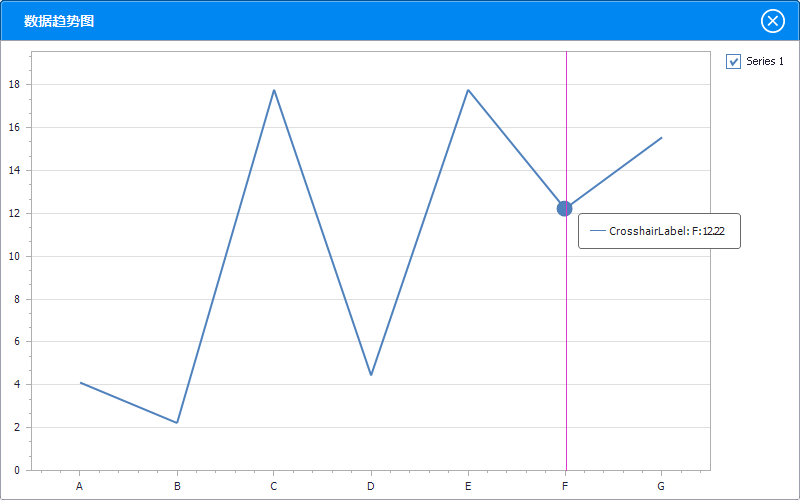The height and width of the screenshot is (500, 800).
Task: Click x-axis label A
Action: point(79,486)
